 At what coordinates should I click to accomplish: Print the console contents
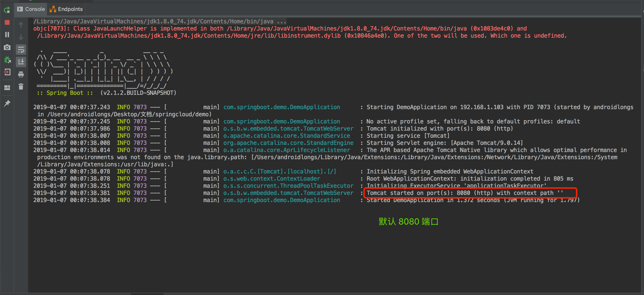click(x=21, y=74)
